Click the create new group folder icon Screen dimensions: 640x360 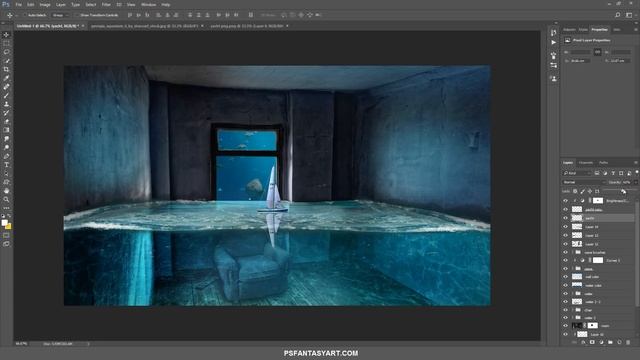610,342
